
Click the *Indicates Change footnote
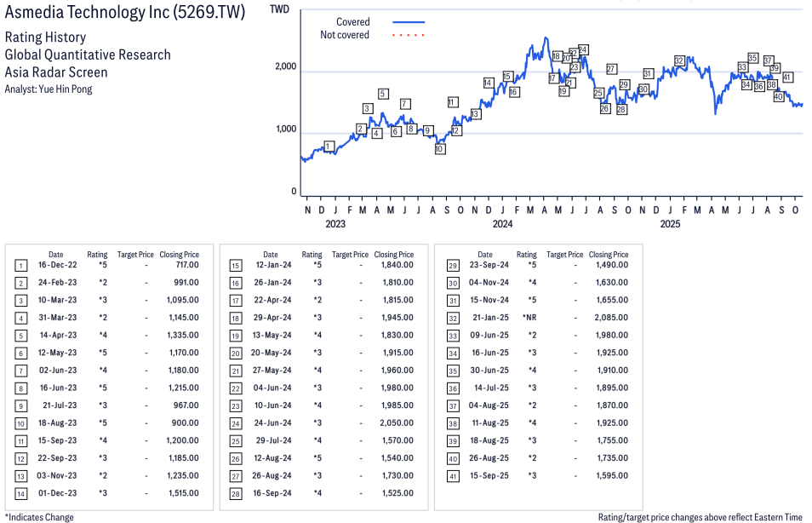(39, 517)
